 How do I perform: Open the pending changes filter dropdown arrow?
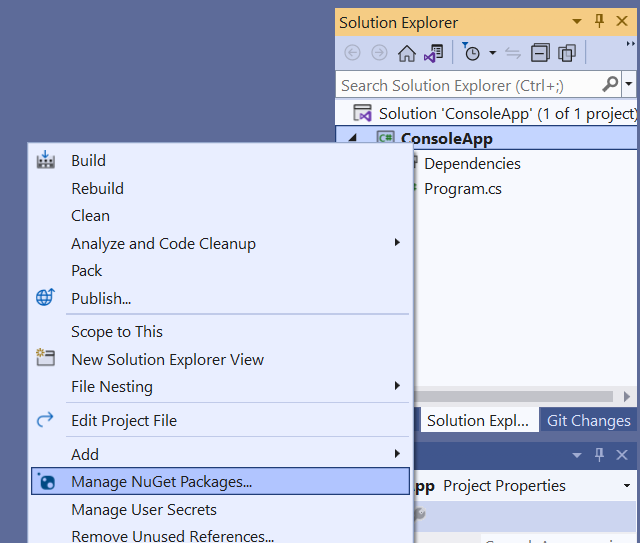[x=493, y=53]
